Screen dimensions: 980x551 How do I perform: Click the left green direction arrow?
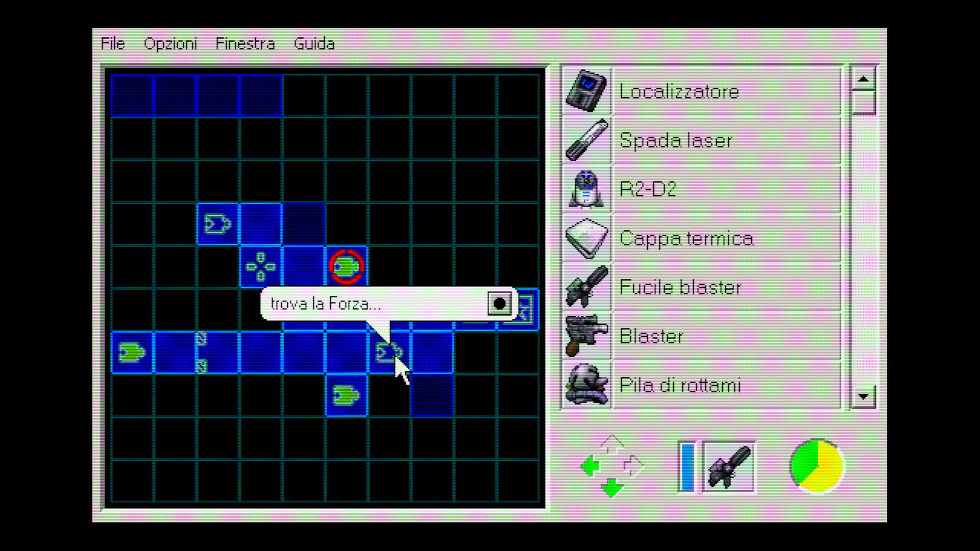[x=590, y=466]
